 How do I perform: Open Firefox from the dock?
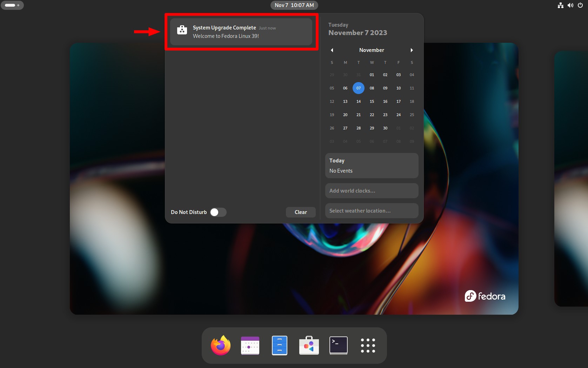(x=221, y=346)
